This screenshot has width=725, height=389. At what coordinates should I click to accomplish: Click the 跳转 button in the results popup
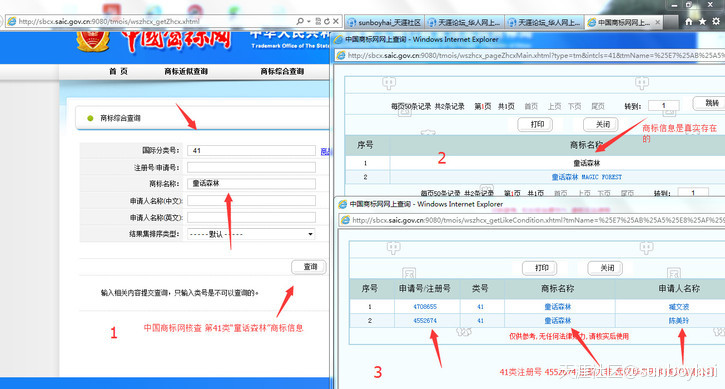710,103
